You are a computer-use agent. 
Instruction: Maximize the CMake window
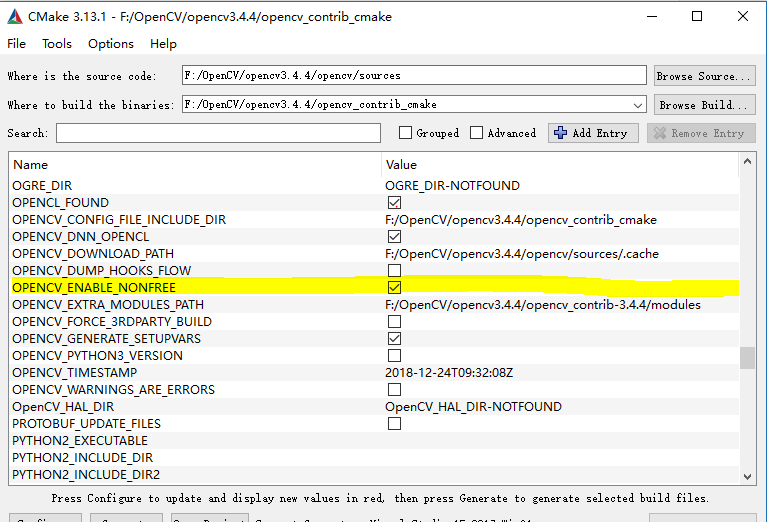coord(697,17)
